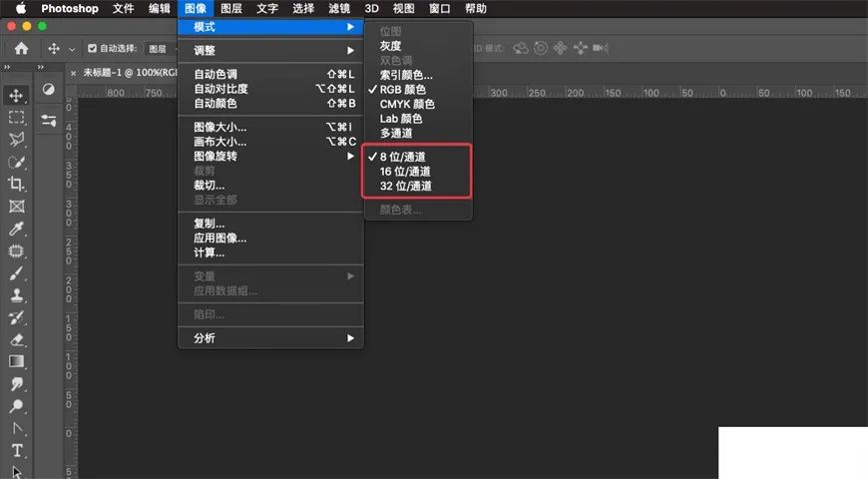Click the Home icon in options bar
This screenshot has height=479, width=868.
click(21, 48)
